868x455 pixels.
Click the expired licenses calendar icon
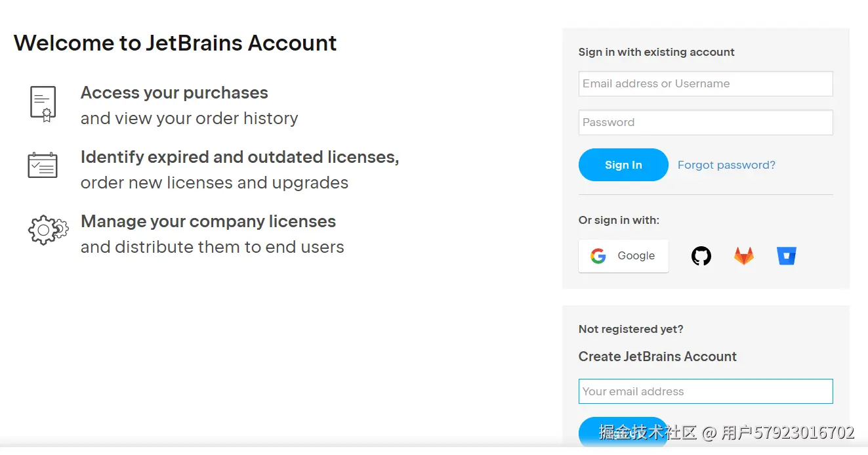click(43, 165)
